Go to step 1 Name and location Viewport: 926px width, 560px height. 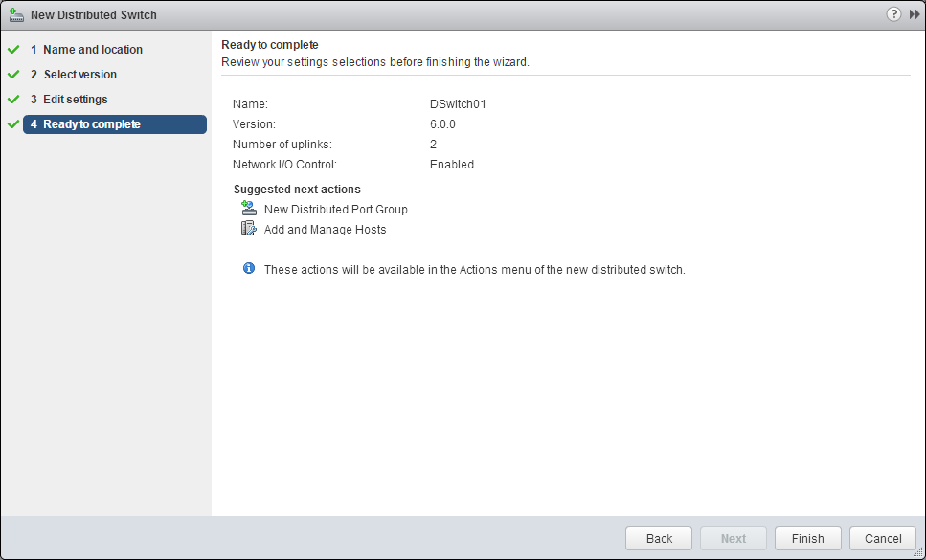pos(93,50)
